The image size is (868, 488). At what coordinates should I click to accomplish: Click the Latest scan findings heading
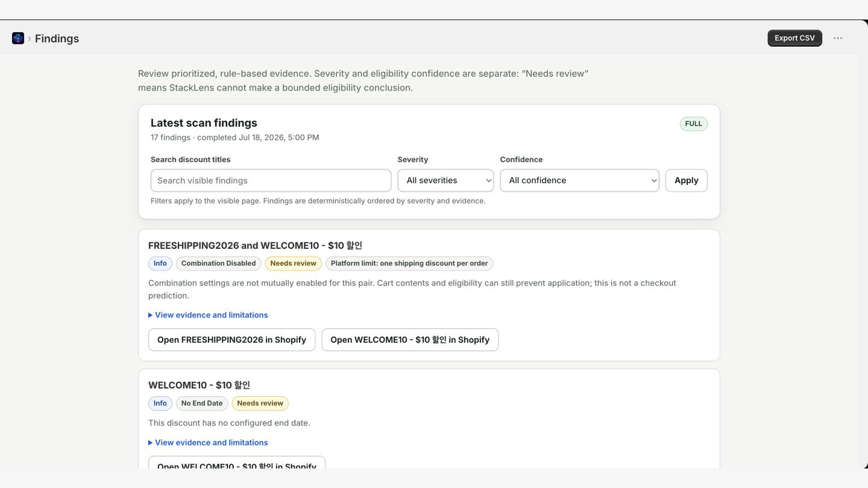204,123
